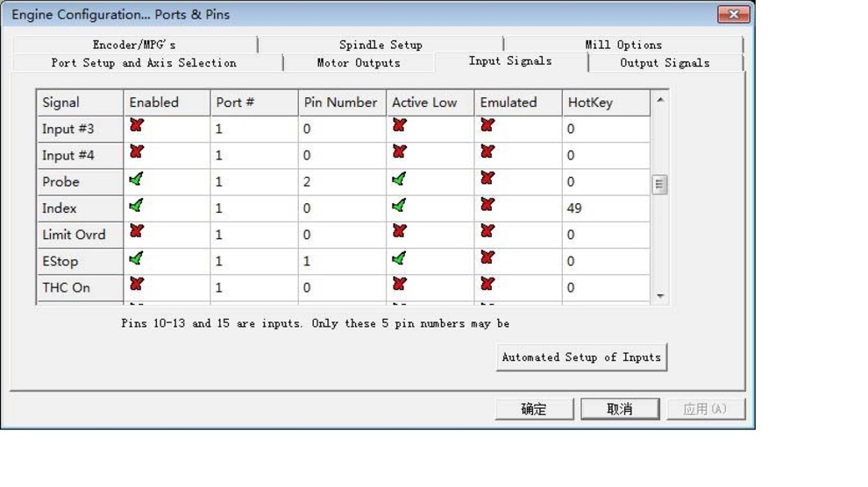Enable the THC On signal
The image size is (868, 487).
point(136,285)
